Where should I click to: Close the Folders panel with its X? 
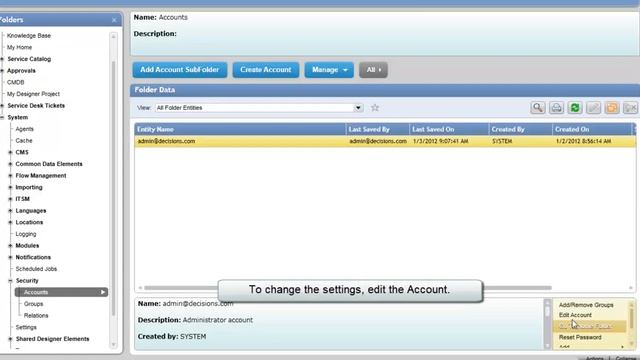point(114,20)
